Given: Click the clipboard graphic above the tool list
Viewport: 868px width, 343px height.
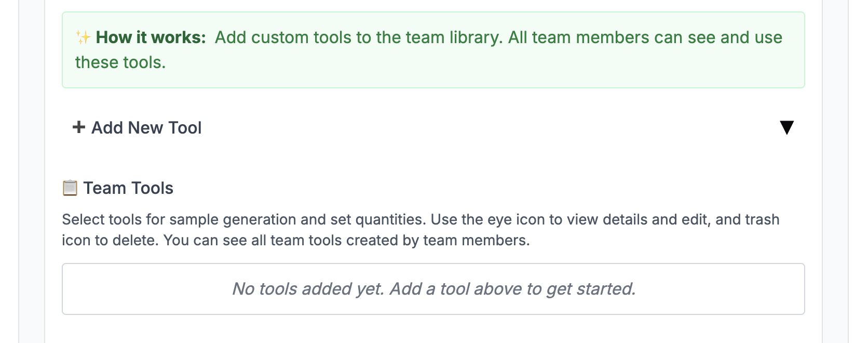Looking at the screenshot, I should click(x=70, y=188).
